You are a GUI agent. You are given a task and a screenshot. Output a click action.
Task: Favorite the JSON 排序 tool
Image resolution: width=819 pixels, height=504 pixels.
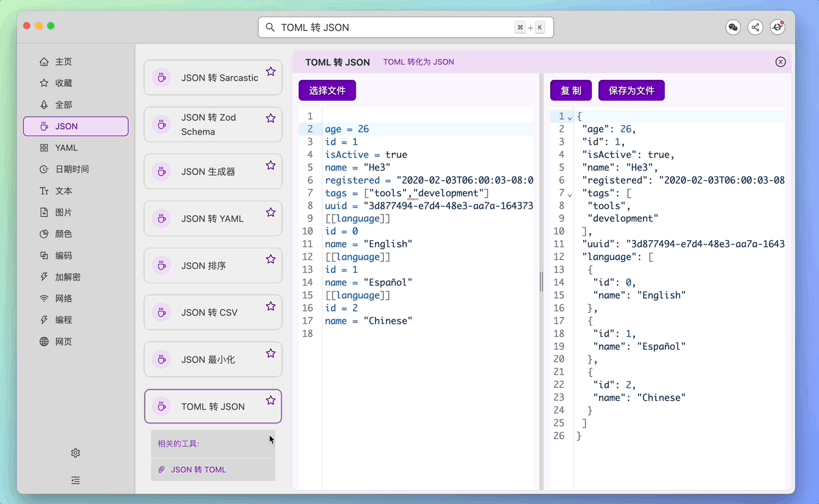pos(271,259)
